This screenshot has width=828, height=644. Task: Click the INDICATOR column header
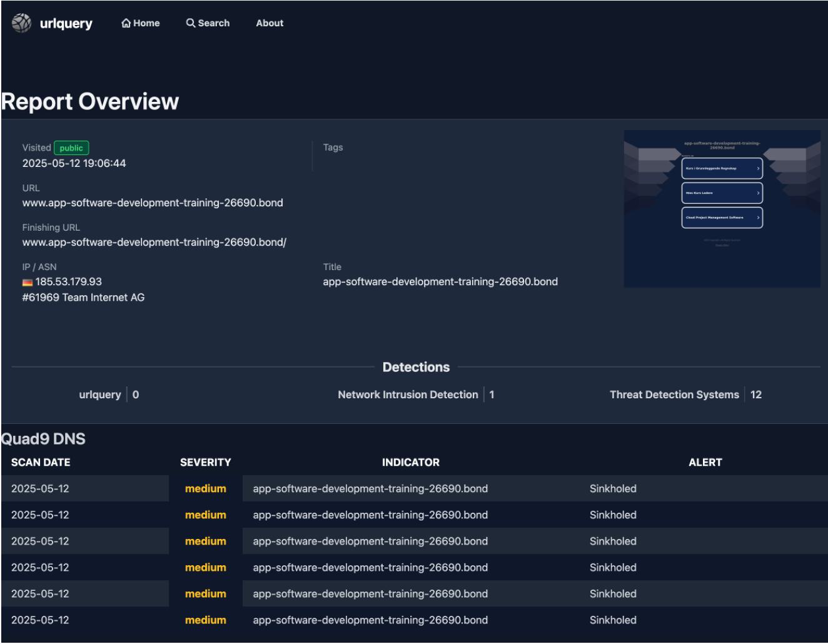point(410,463)
